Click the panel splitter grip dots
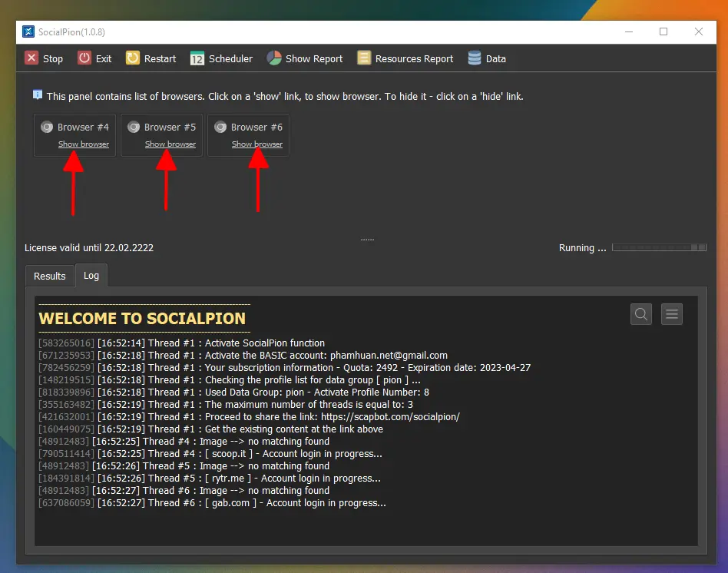This screenshot has height=573, width=728. [x=367, y=240]
